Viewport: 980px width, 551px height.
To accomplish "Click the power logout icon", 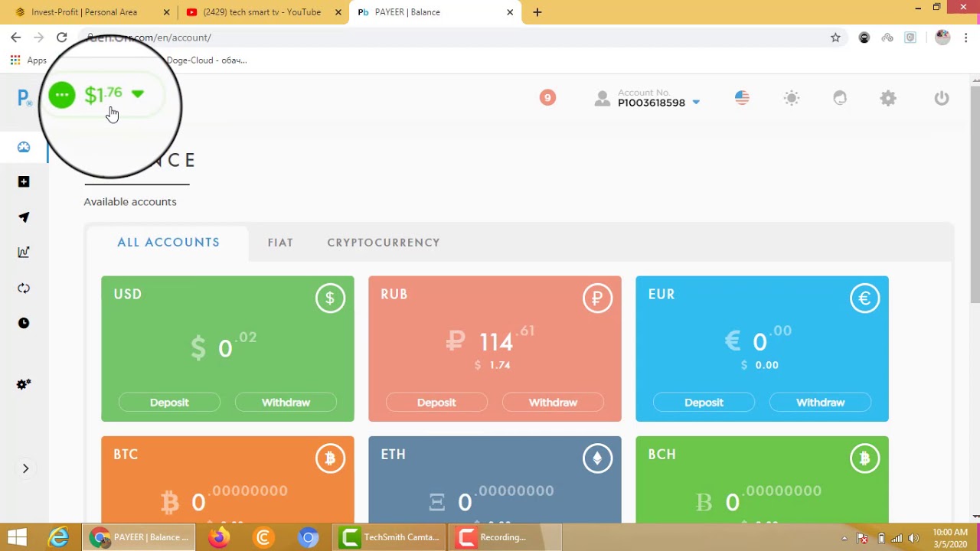I will click(x=942, y=98).
